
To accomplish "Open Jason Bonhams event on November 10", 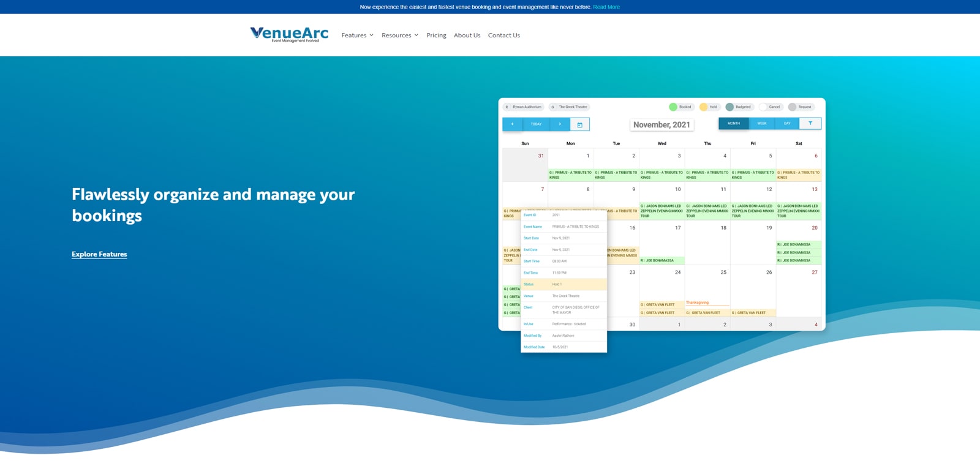I will click(x=661, y=211).
